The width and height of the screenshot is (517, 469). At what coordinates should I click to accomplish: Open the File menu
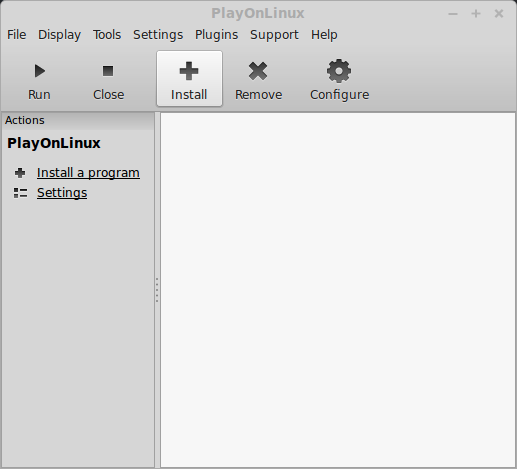17,35
